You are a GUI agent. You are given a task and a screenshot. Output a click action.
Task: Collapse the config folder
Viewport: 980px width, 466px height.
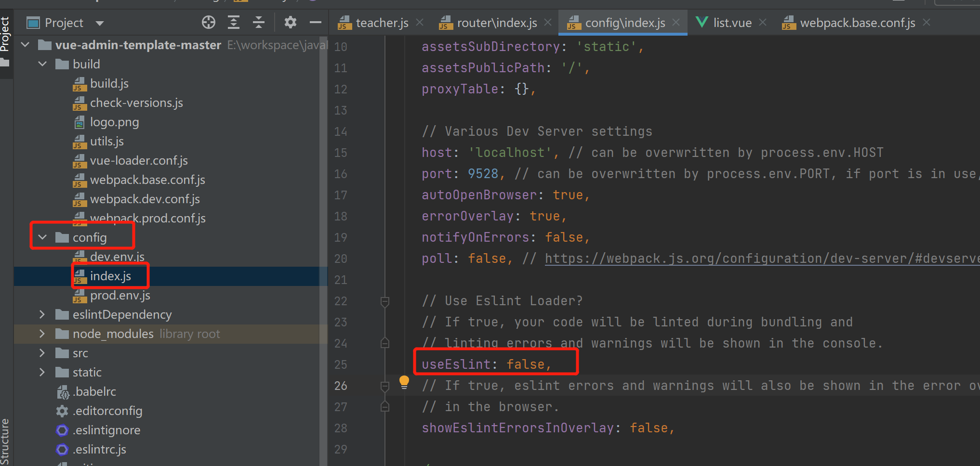click(x=43, y=237)
